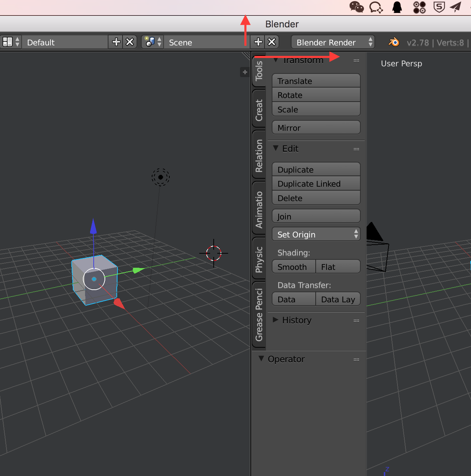Viewport: 471px width, 476px height.
Task: Delete the current scene with X
Action: [x=272, y=42]
